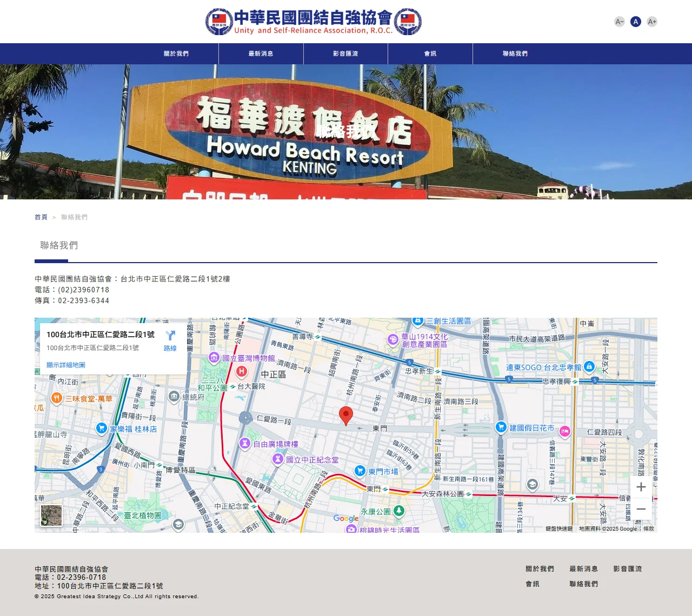The width and height of the screenshot is (692, 616).
Task: Click the association logo in header
Action: coord(314,22)
